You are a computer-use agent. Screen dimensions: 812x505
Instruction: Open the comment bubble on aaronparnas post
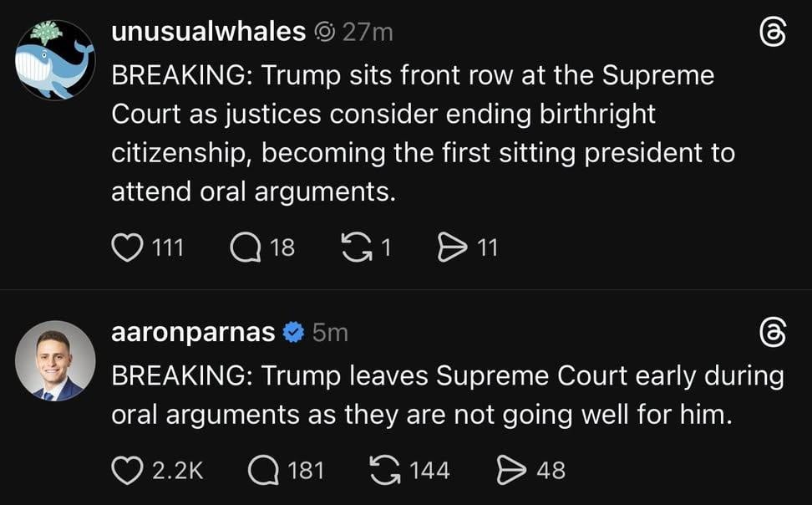[x=264, y=470]
